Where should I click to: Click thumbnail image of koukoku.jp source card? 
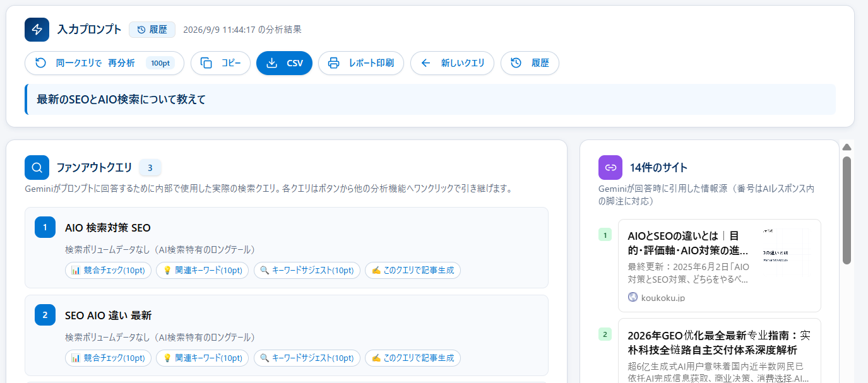click(x=785, y=252)
